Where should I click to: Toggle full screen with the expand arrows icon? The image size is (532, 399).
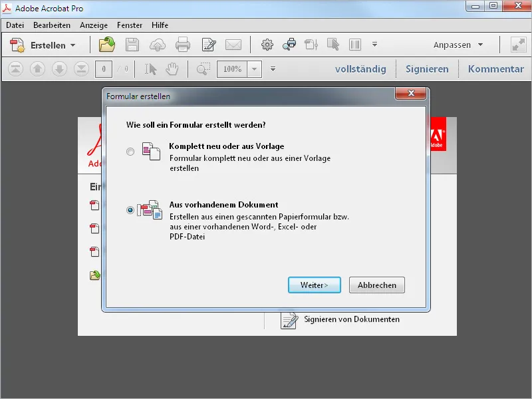click(519, 45)
